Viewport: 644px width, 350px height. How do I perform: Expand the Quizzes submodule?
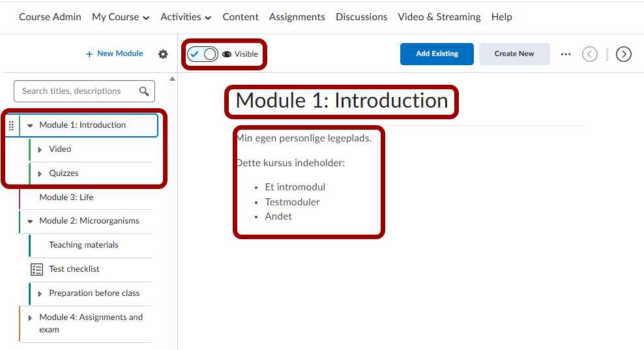tap(40, 174)
